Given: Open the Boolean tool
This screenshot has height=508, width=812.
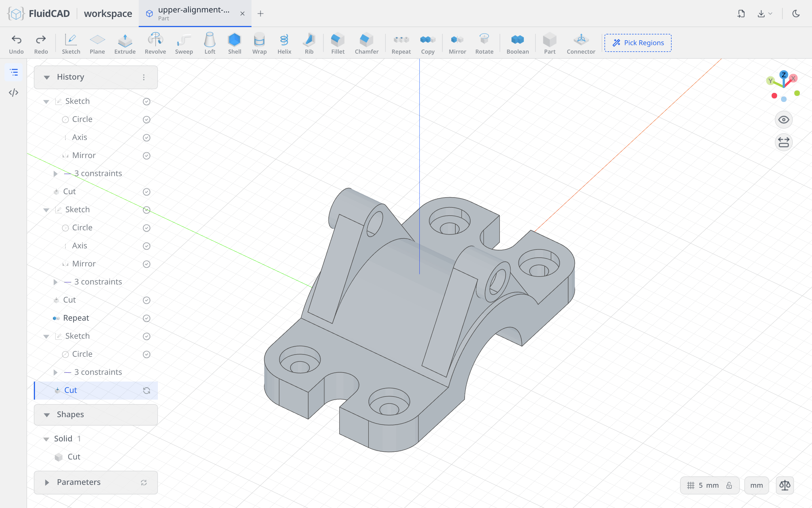Looking at the screenshot, I should [x=517, y=43].
